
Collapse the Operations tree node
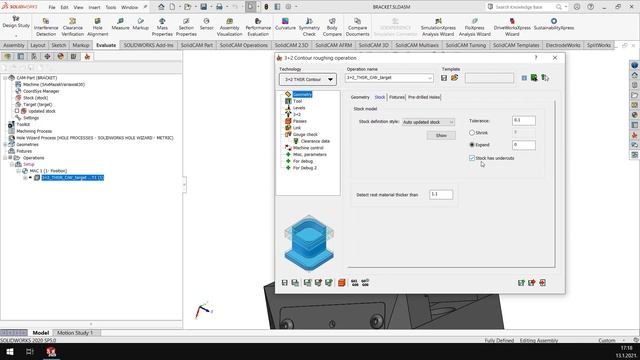click(x=5, y=158)
